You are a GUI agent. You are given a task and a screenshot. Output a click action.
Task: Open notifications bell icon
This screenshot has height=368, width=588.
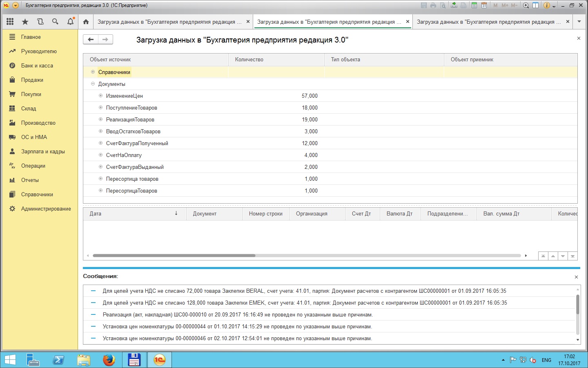tap(70, 22)
